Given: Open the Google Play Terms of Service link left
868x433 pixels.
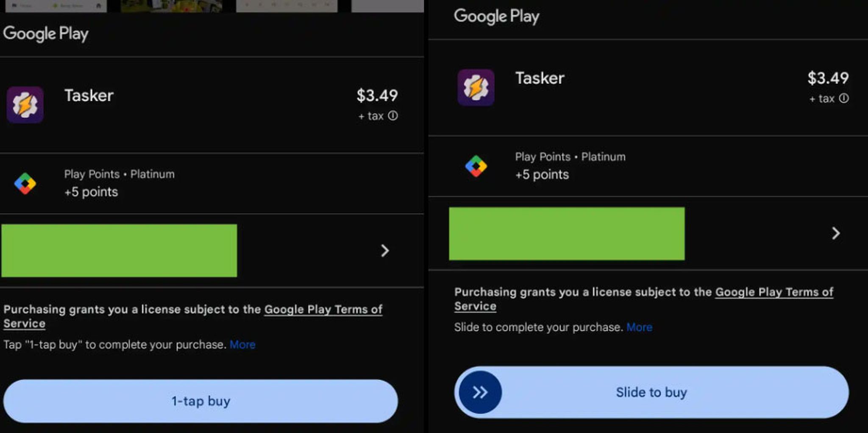Looking at the screenshot, I should (323, 309).
